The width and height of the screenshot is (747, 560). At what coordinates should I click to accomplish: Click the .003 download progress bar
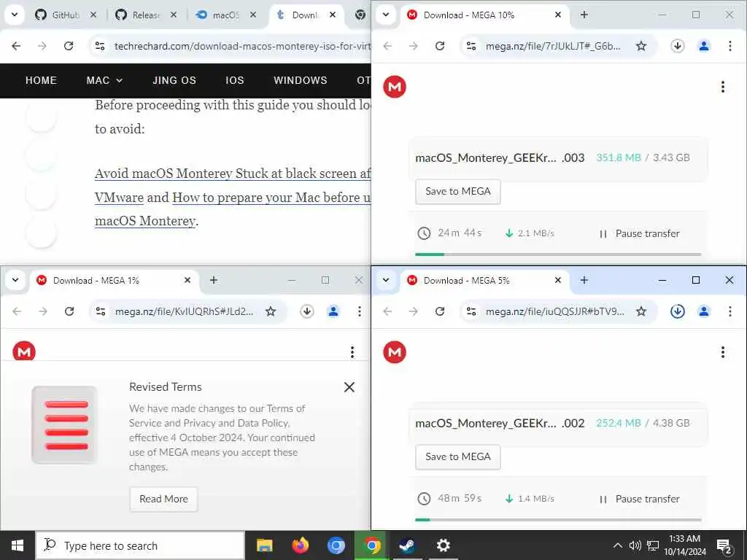[x=558, y=254]
